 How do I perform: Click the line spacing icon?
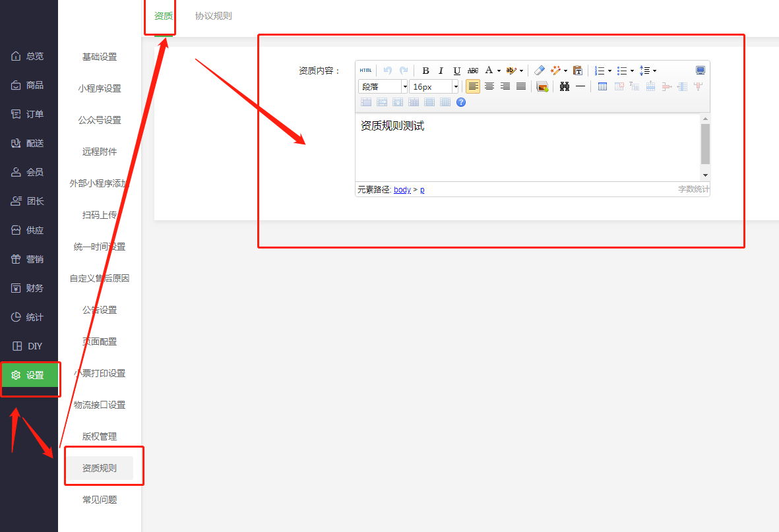pos(644,71)
